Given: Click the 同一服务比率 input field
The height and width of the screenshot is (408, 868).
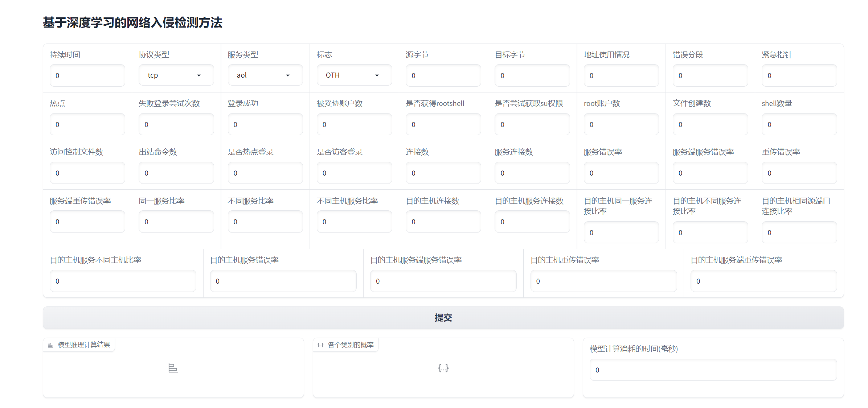Looking at the screenshot, I should click(176, 222).
